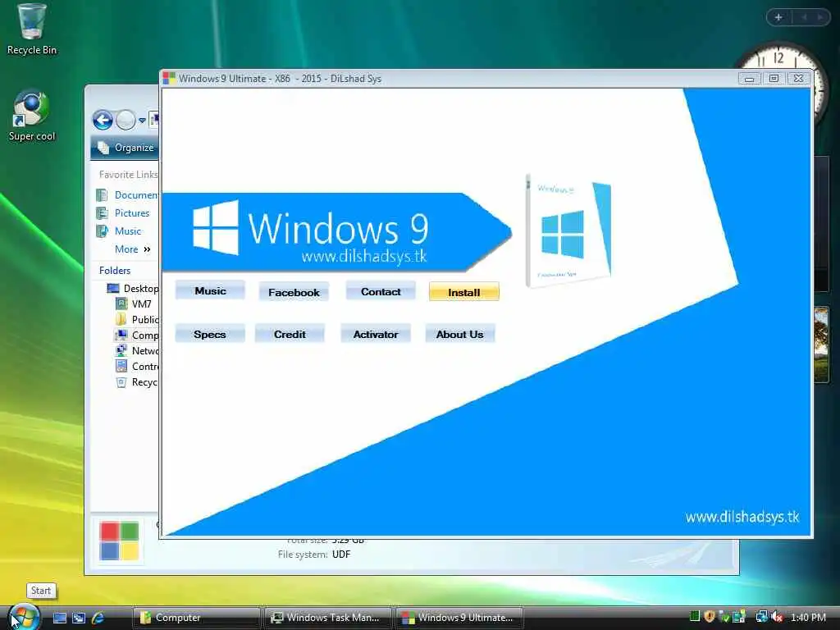Click the Install button
The image size is (840, 630).
point(464,292)
